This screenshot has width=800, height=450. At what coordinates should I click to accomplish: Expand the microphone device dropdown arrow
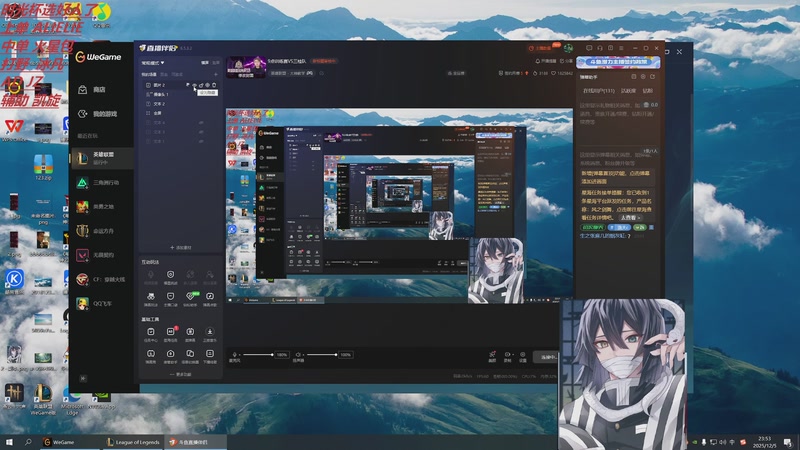pos(239,355)
